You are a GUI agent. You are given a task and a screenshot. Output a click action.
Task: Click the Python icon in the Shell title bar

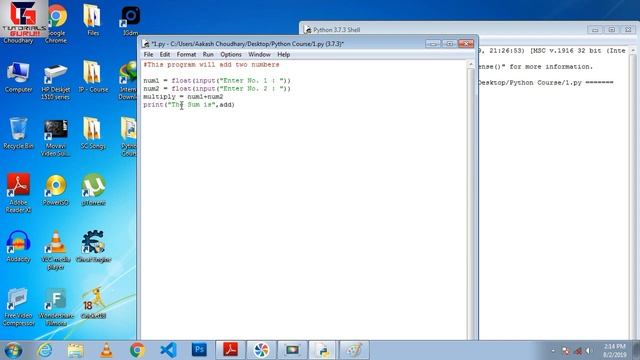click(x=308, y=30)
